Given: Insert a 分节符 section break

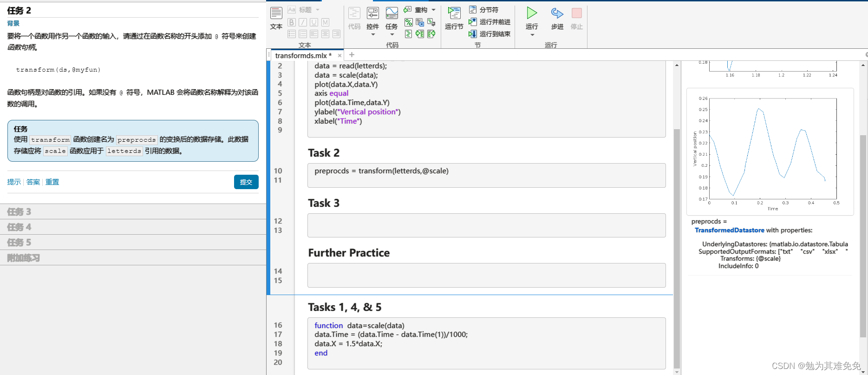Looking at the screenshot, I should [483, 10].
